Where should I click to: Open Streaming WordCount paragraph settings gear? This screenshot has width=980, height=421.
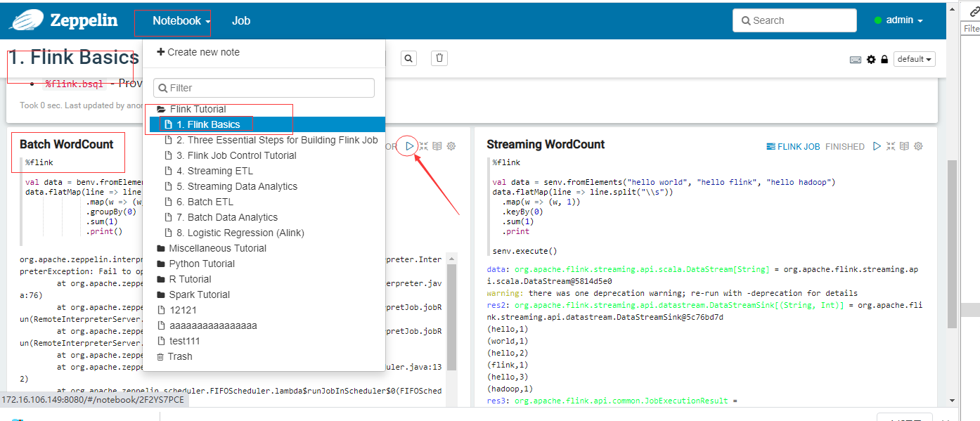[918, 146]
